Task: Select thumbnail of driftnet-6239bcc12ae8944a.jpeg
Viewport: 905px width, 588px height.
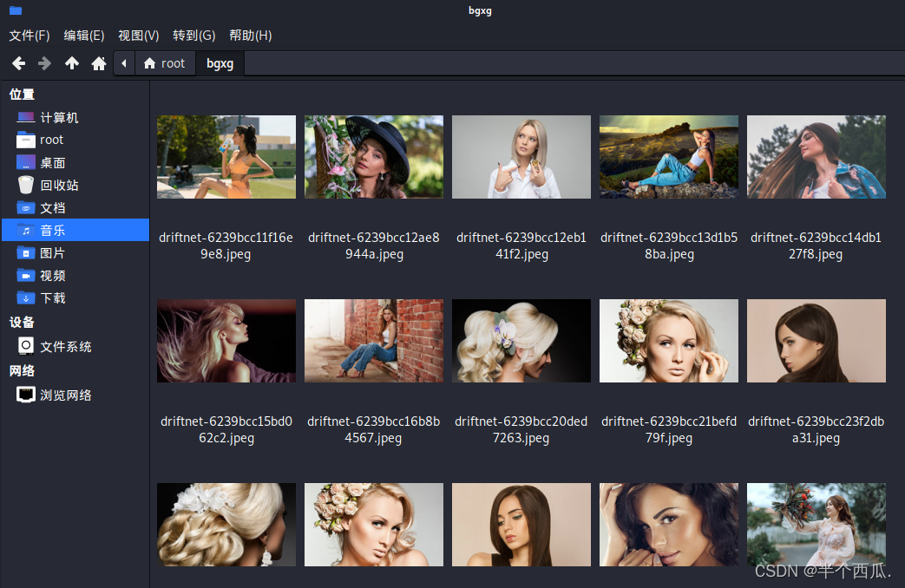Action: [374, 157]
